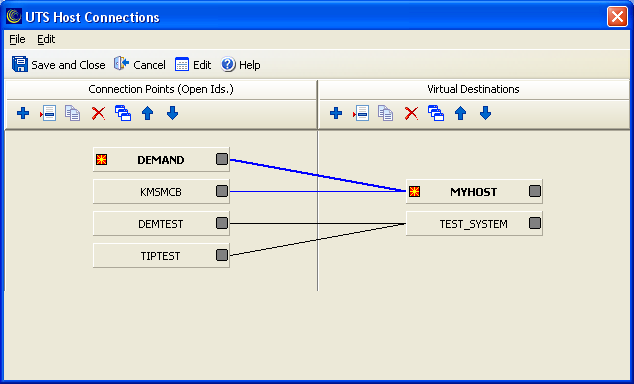Click the cascade windows icon in Virtual Destinations
The height and width of the screenshot is (384, 634).
pyautogui.click(x=436, y=113)
